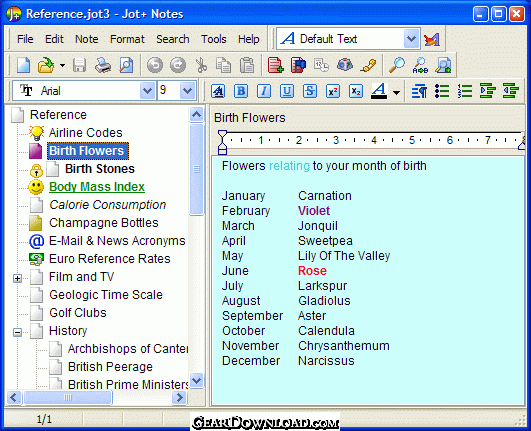Click the word Rose in the note
The image size is (531, 431).
(x=312, y=271)
